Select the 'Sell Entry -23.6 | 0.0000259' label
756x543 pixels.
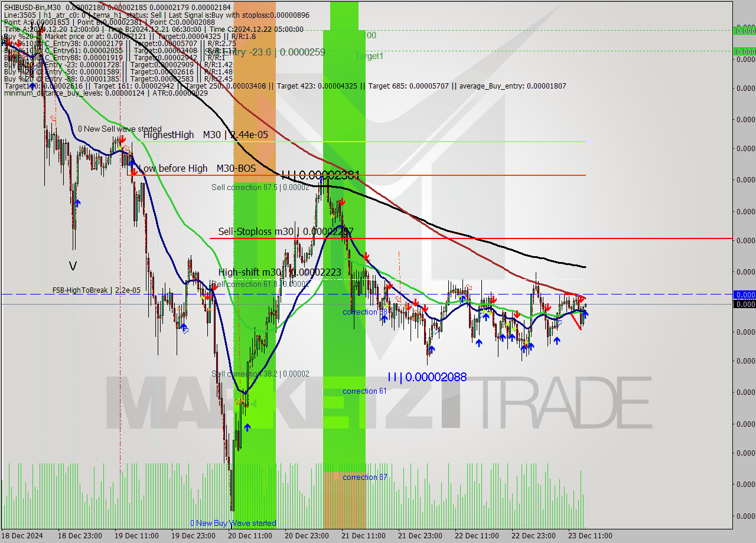265,52
